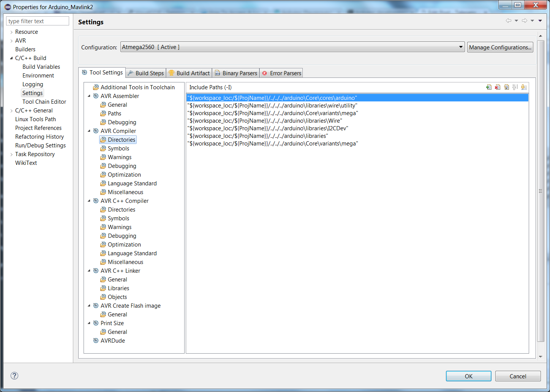The image size is (550, 392).
Task: Expand the Task Repository node
Action: 11,155
